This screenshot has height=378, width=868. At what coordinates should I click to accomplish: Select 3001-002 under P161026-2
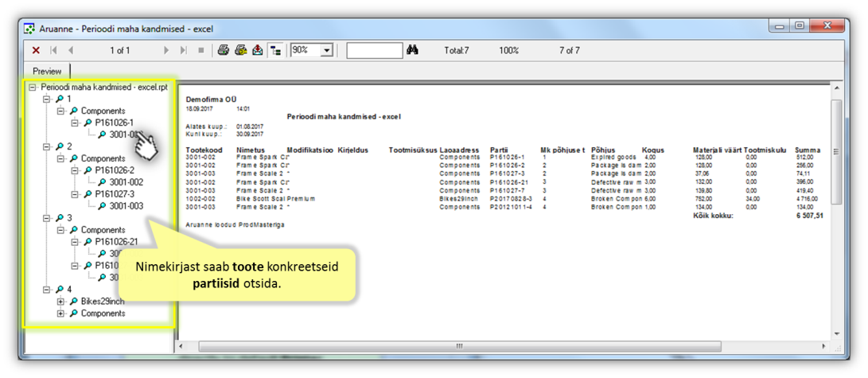127,182
